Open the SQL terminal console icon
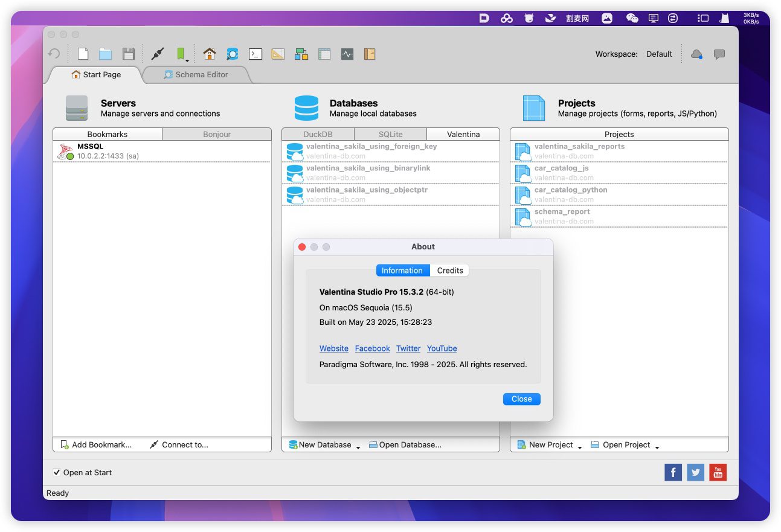The height and width of the screenshot is (532, 781). [x=256, y=54]
